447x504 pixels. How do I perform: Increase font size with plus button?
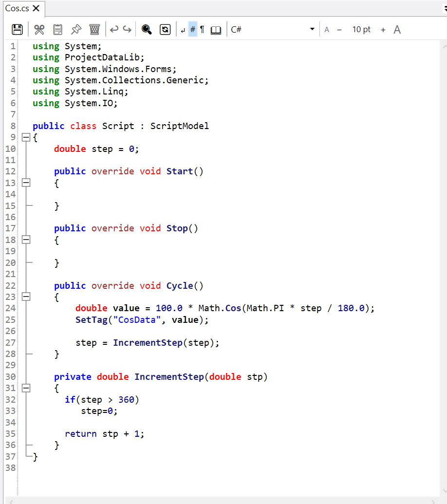pyautogui.click(x=383, y=30)
